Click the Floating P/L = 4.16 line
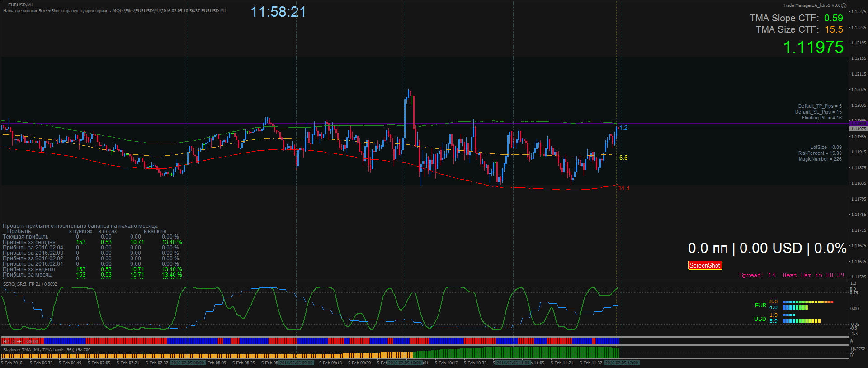Screen dimensions: 868x368 pyautogui.click(x=821, y=118)
